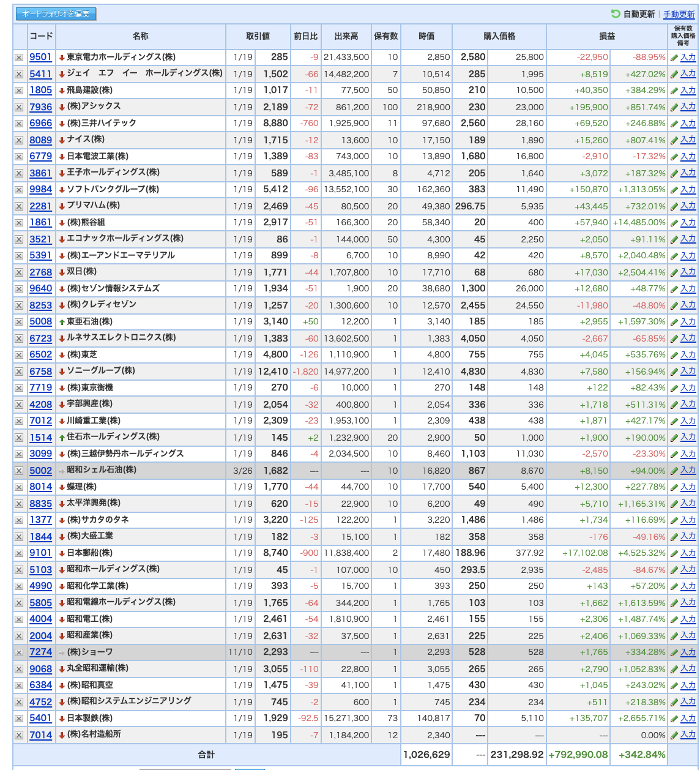Image resolution: width=700 pixels, height=770 pixels.
Task: Click X icon on 名村造船所 row
Action: pyautogui.click(x=19, y=735)
